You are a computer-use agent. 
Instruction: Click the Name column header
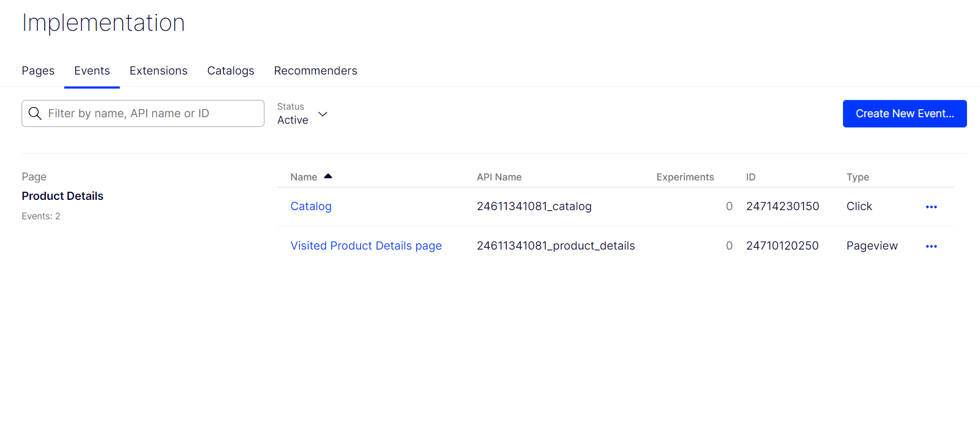tap(303, 177)
